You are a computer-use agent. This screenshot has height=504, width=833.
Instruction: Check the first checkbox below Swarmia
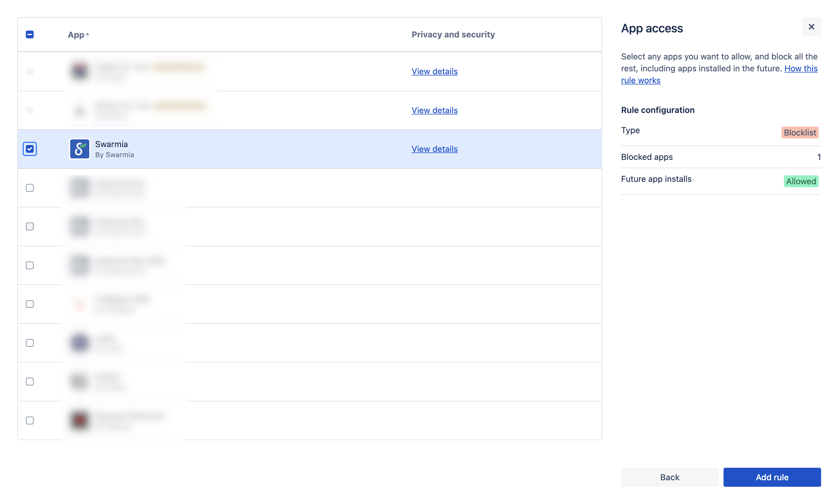coord(30,188)
